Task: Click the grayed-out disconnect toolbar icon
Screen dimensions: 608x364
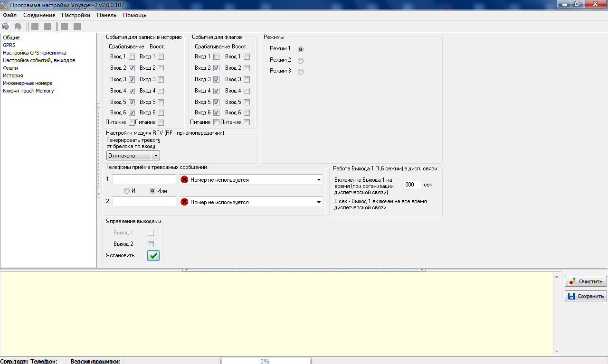Action: pyautogui.click(x=18, y=27)
